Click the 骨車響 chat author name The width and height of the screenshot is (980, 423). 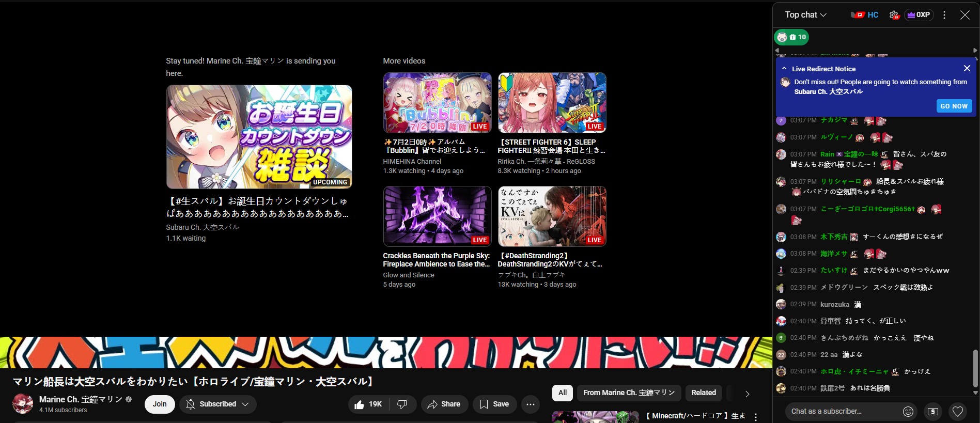pyautogui.click(x=831, y=321)
